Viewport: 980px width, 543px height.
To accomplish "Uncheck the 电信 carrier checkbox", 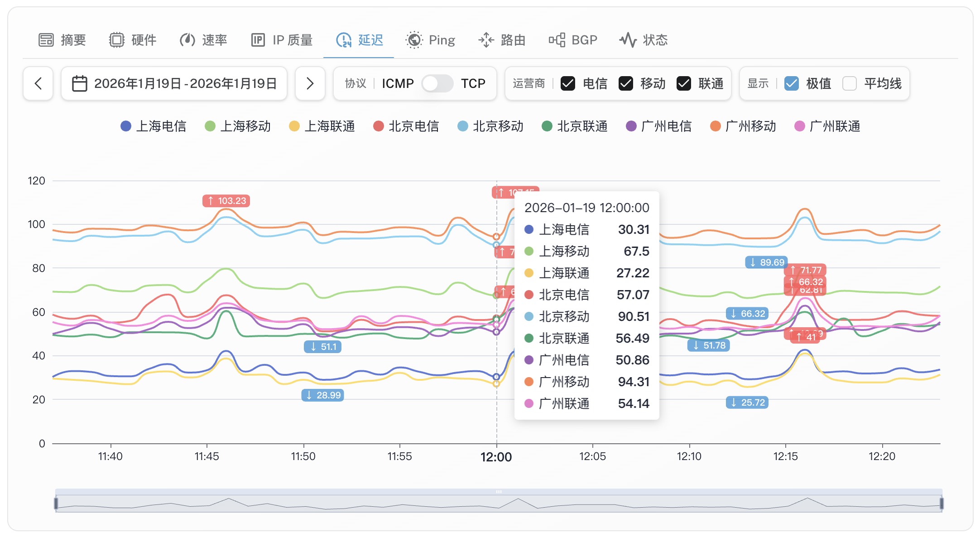I will click(568, 83).
